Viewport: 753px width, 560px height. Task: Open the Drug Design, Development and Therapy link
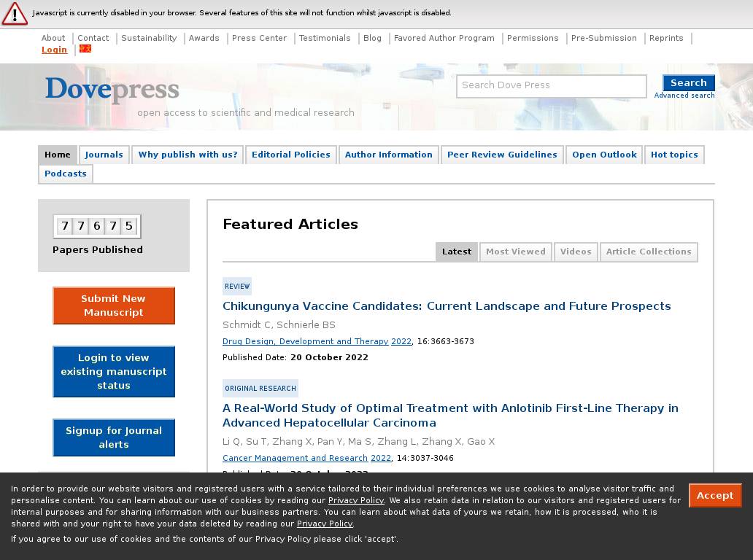click(x=305, y=341)
